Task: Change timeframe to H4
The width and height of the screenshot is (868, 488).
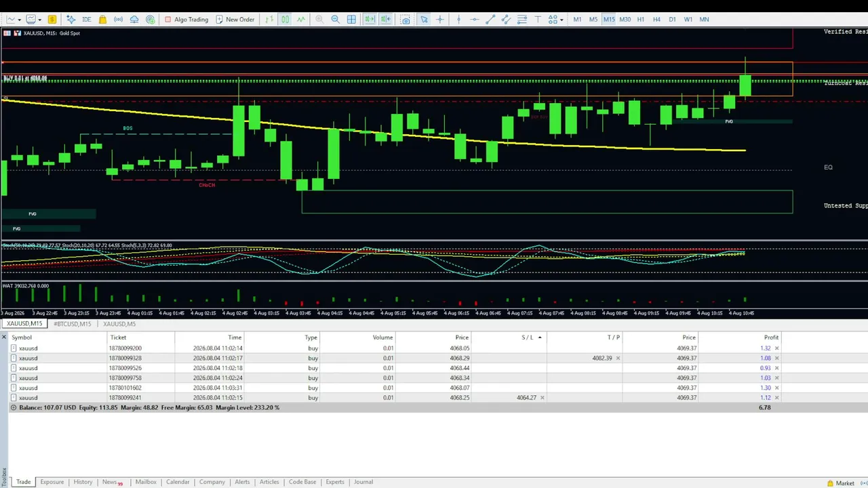Action: click(656, 20)
